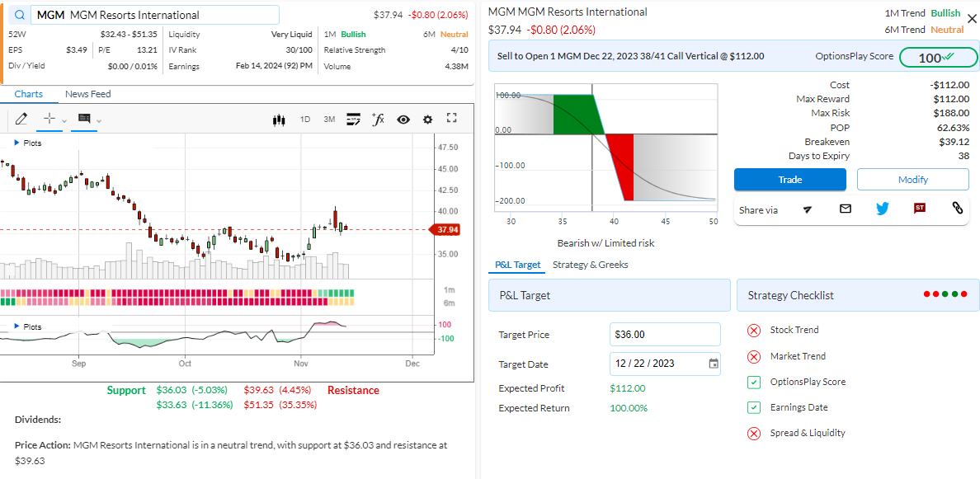
Task: Open the annotation tool dropdown arrow
Action: point(99,120)
